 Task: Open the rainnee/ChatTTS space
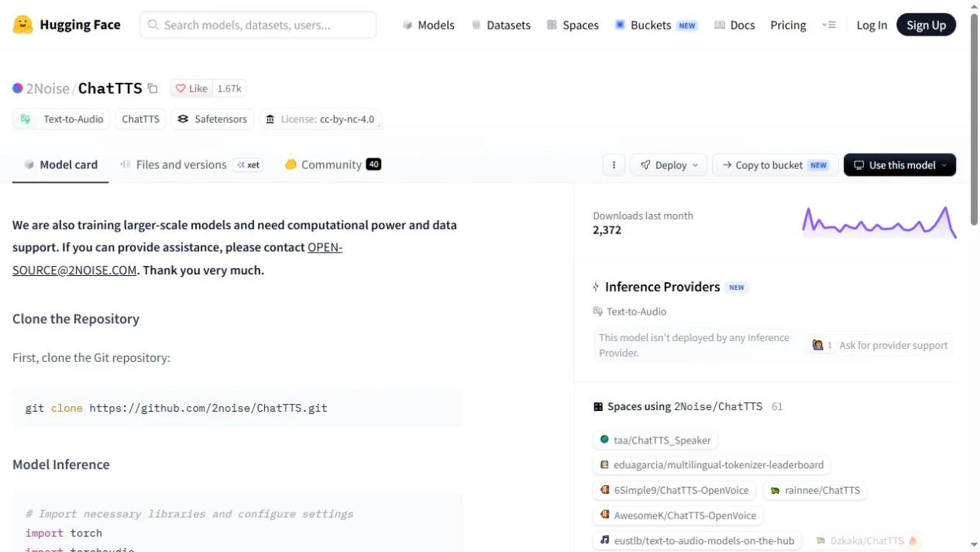815,490
